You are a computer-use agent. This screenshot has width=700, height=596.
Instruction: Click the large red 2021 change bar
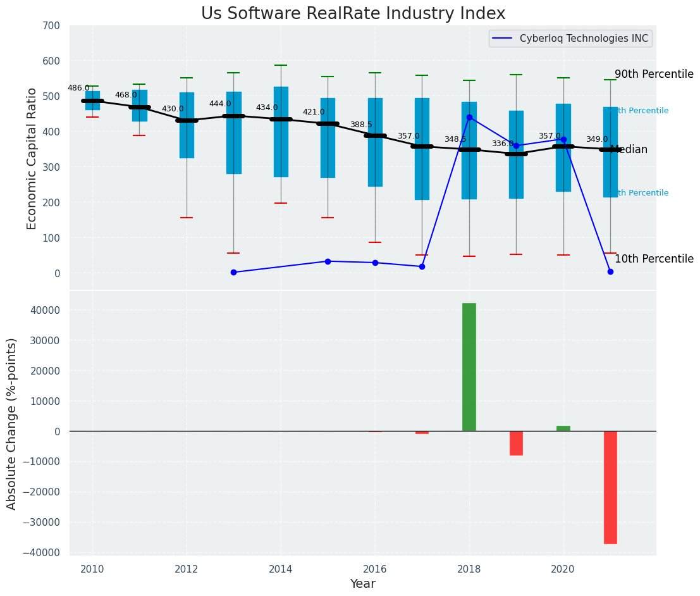(x=611, y=487)
